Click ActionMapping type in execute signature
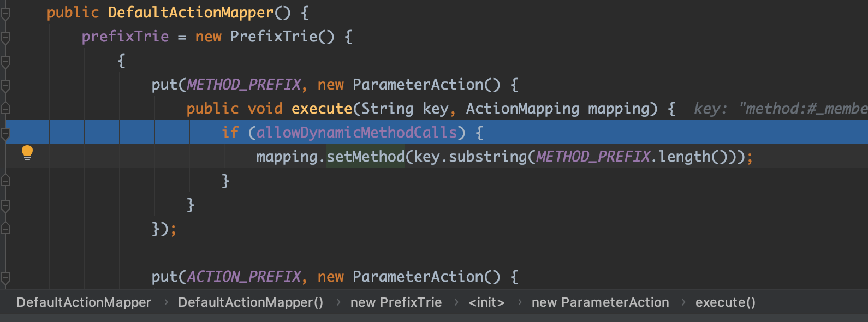 522,109
